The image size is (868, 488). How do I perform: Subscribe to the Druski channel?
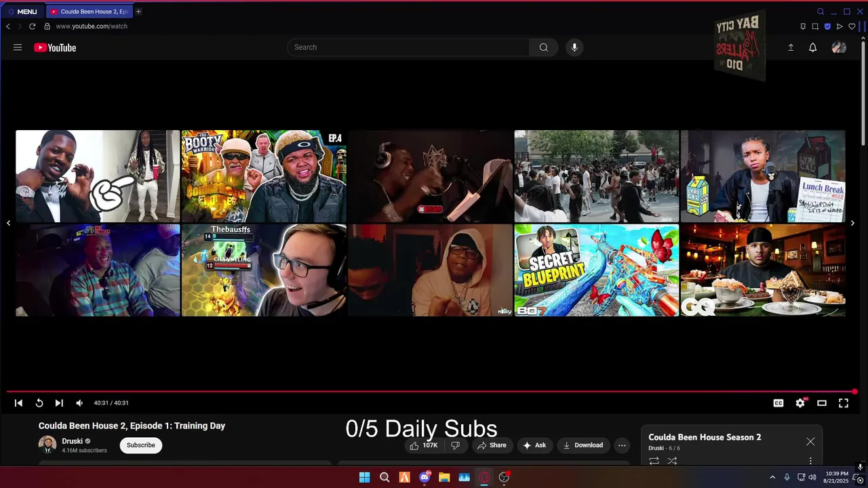click(x=141, y=445)
